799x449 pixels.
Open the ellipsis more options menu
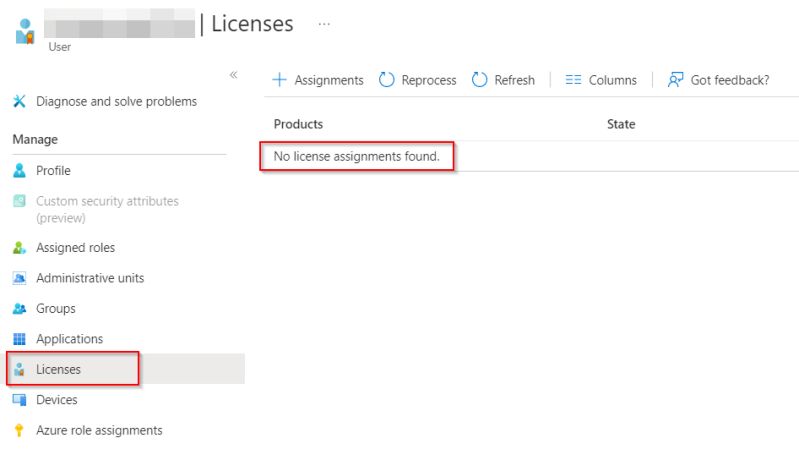(x=324, y=24)
